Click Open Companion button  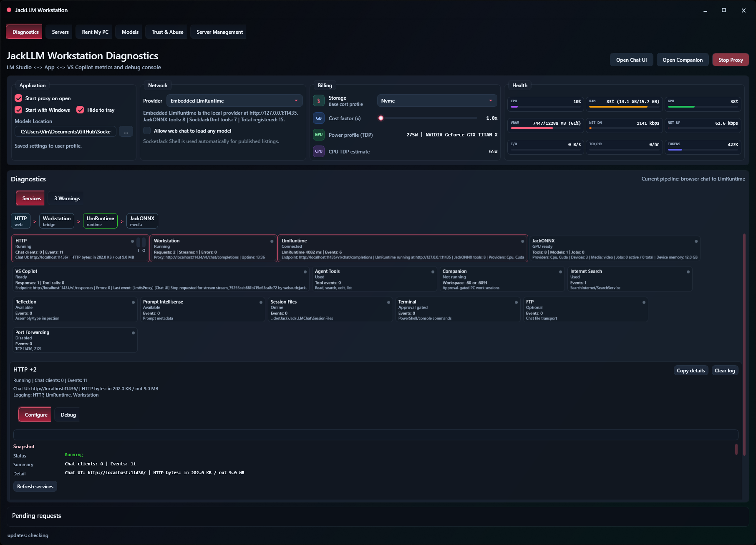point(682,60)
